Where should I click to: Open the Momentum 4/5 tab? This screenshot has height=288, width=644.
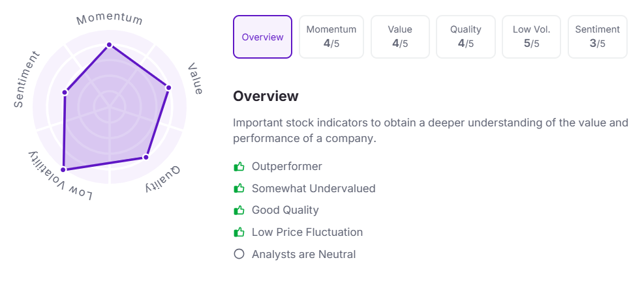pos(331,37)
